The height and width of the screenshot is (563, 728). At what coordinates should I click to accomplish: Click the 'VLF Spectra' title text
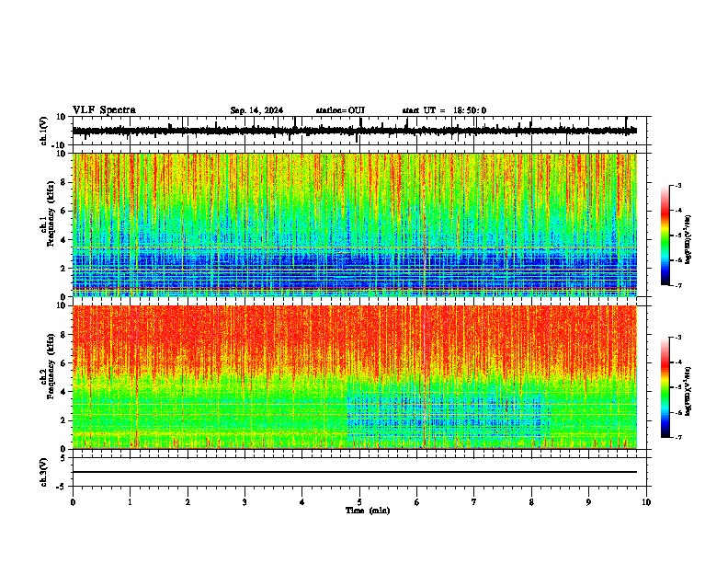[x=105, y=110]
